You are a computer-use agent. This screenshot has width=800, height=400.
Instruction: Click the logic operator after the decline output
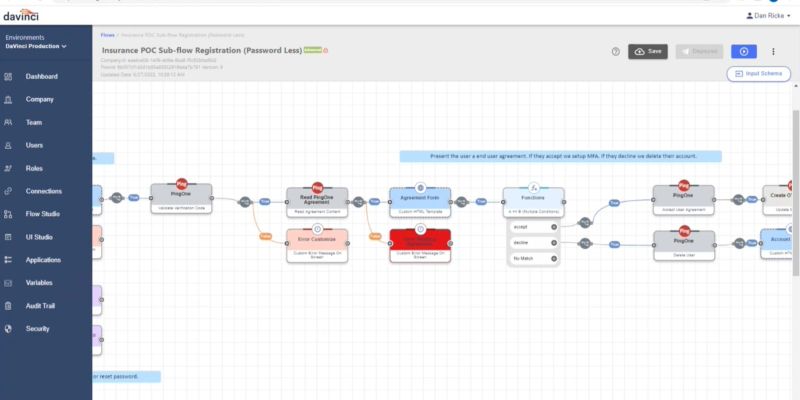coord(585,243)
